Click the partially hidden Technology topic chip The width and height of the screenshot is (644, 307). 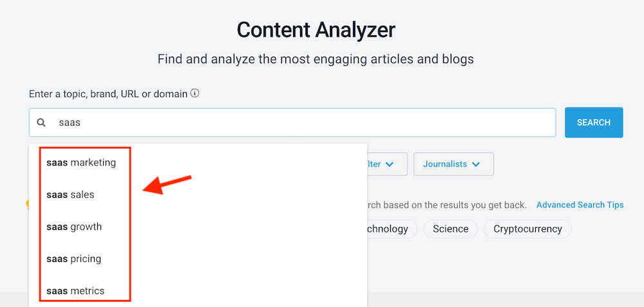(389, 229)
